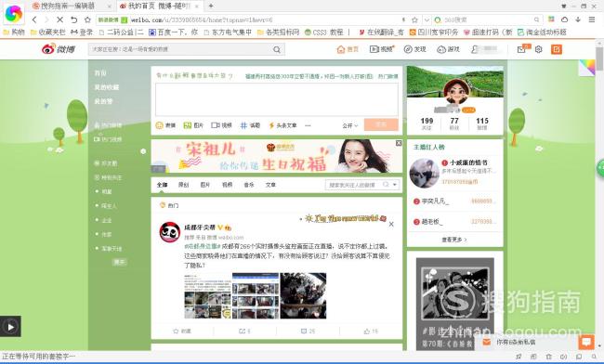Stop page loading with the X button
The image size is (604, 364).
click(x=59, y=19)
